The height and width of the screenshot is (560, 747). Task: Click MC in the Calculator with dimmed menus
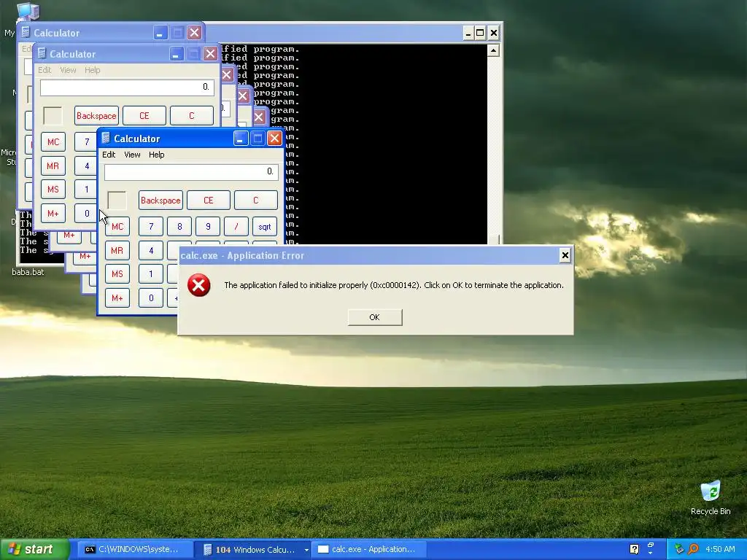click(x=53, y=142)
